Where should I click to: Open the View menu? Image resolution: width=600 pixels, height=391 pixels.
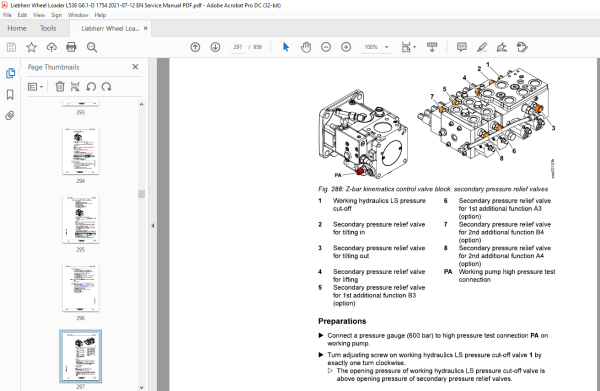(x=39, y=15)
